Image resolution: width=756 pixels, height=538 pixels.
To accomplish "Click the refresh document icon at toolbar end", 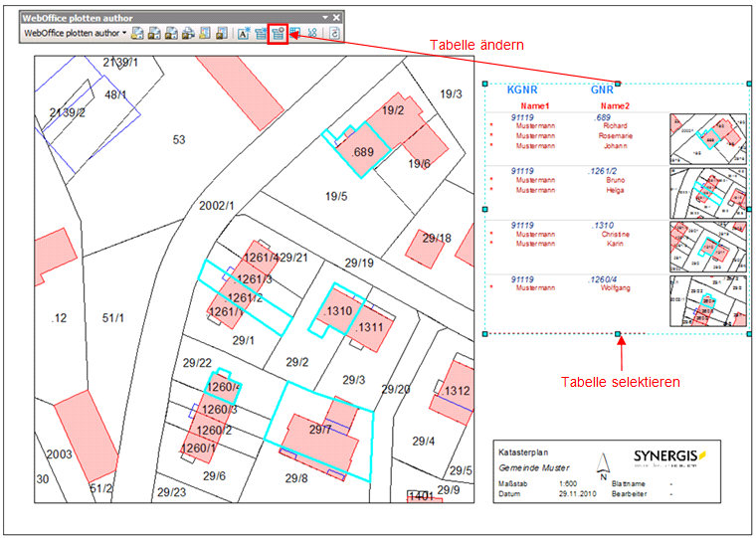I will [335, 33].
